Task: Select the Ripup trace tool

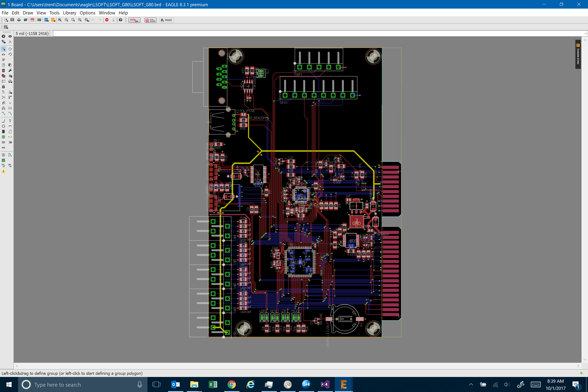Action: point(10,113)
